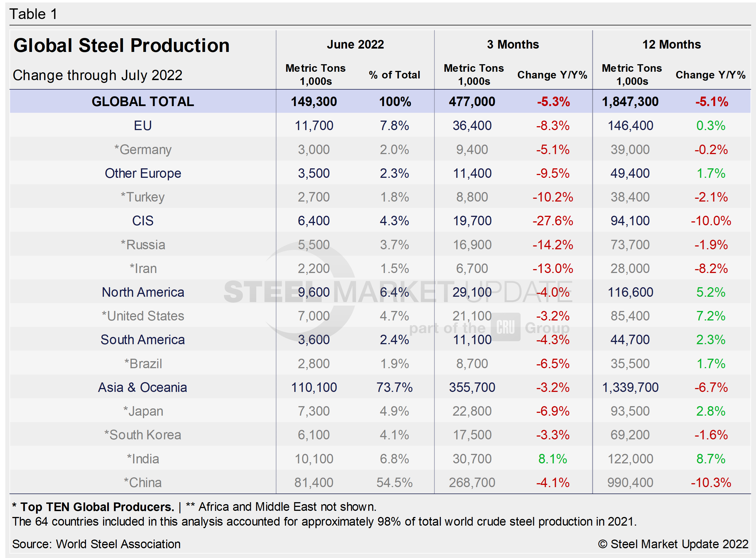Click the Source: World Steel Association text
756x558 pixels.
coord(96,544)
